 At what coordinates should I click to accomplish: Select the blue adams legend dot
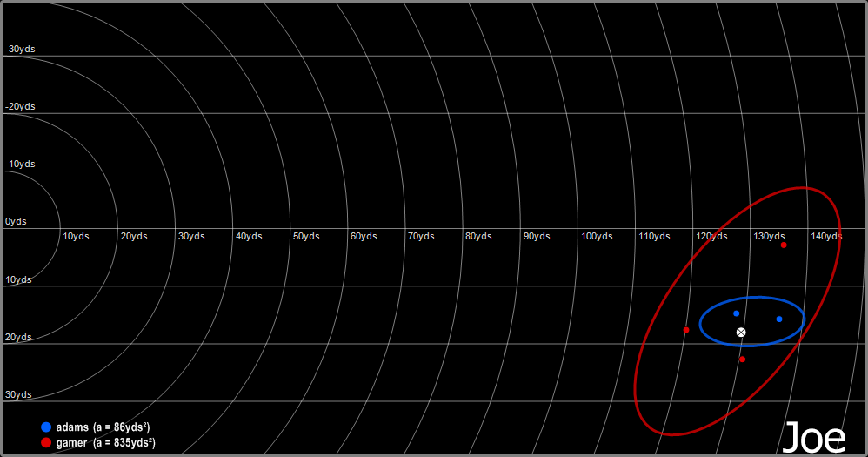tap(46, 427)
